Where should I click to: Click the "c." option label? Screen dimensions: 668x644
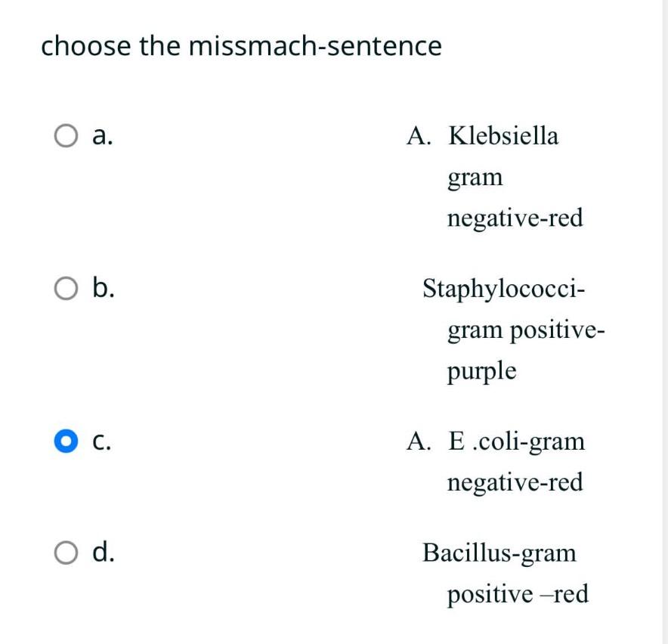102,440
